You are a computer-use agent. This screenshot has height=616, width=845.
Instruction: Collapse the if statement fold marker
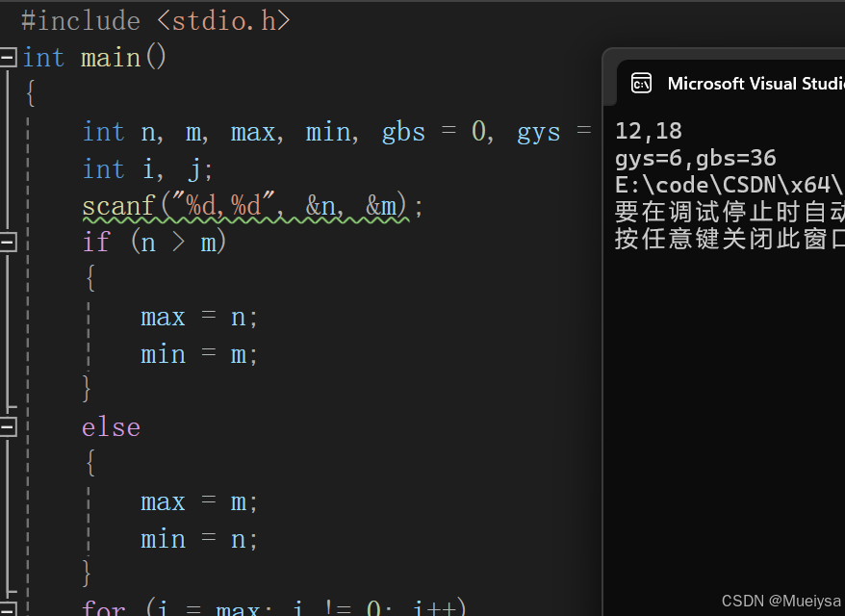(x=8, y=242)
